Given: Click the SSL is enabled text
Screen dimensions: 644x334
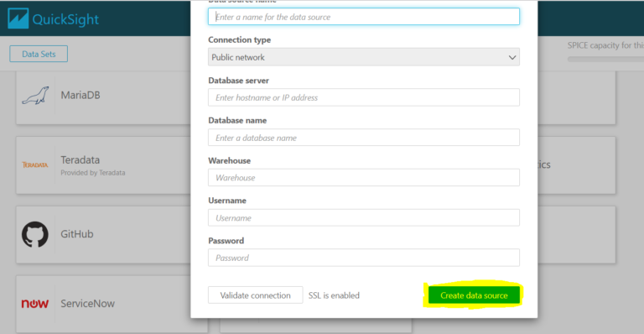Looking at the screenshot, I should click(x=334, y=295).
